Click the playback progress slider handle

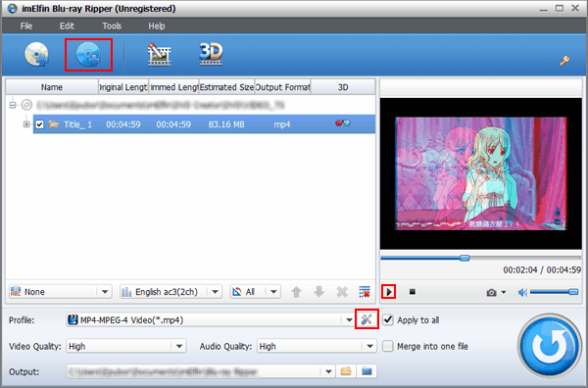point(465,258)
